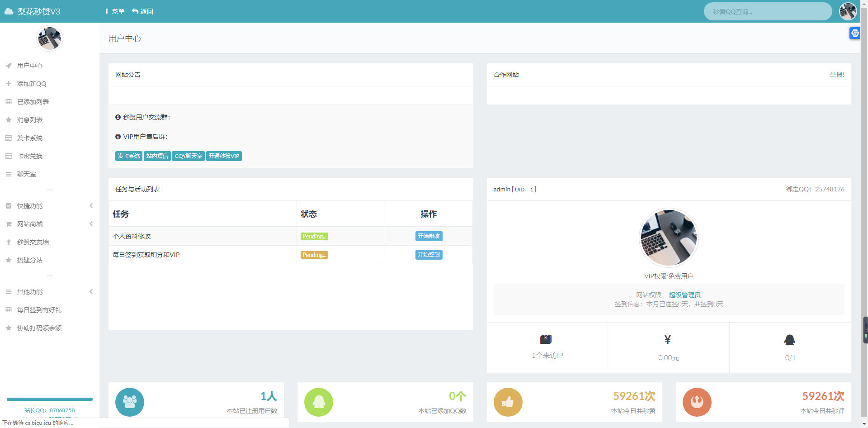Click the yen balance icon
868x428 pixels.
pyautogui.click(x=668, y=339)
